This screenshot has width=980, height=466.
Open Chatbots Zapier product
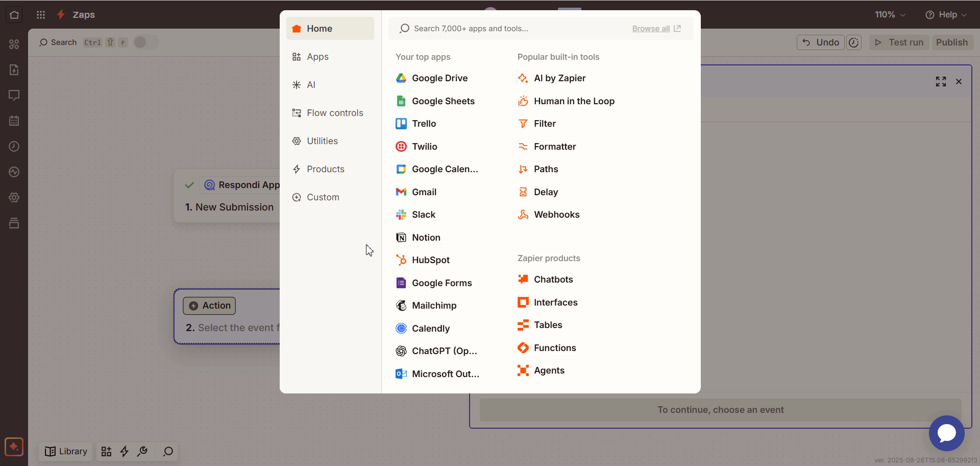pyautogui.click(x=545, y=279)
